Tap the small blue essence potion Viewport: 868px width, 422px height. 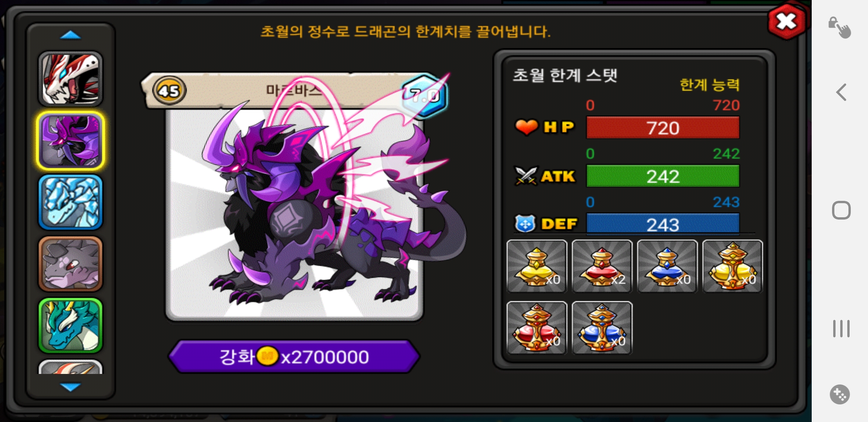click(x=667, y=266)
